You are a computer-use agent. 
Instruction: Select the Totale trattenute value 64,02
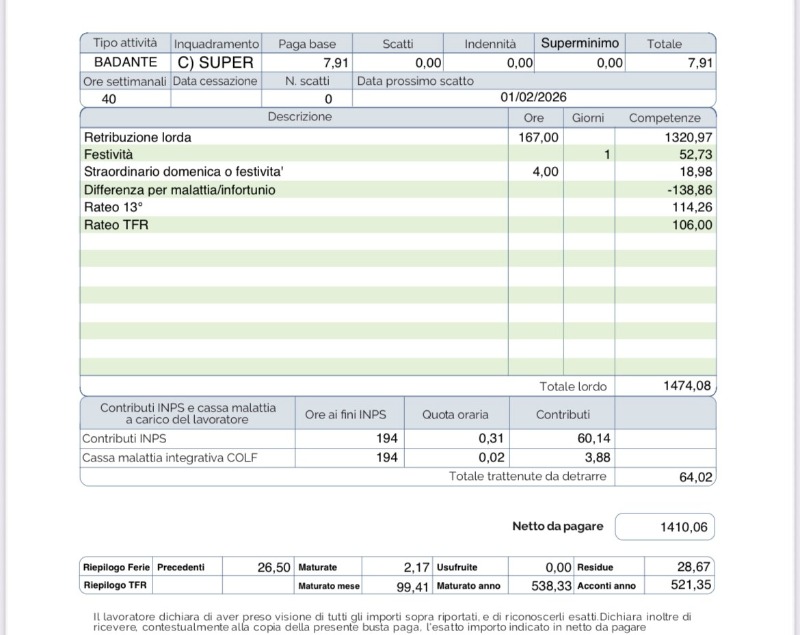[695, 478]
